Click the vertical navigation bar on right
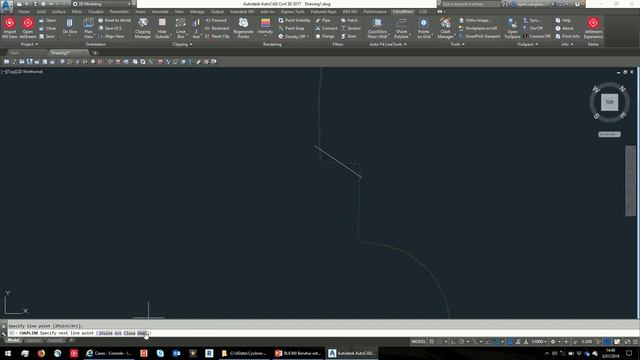Viewport: 640px width, 360px height. [630, 180]
